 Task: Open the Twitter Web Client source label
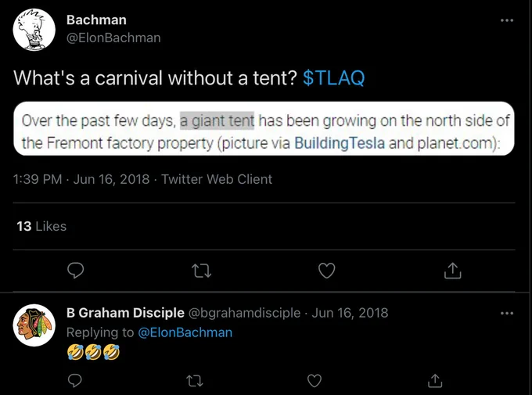[217, 179]
